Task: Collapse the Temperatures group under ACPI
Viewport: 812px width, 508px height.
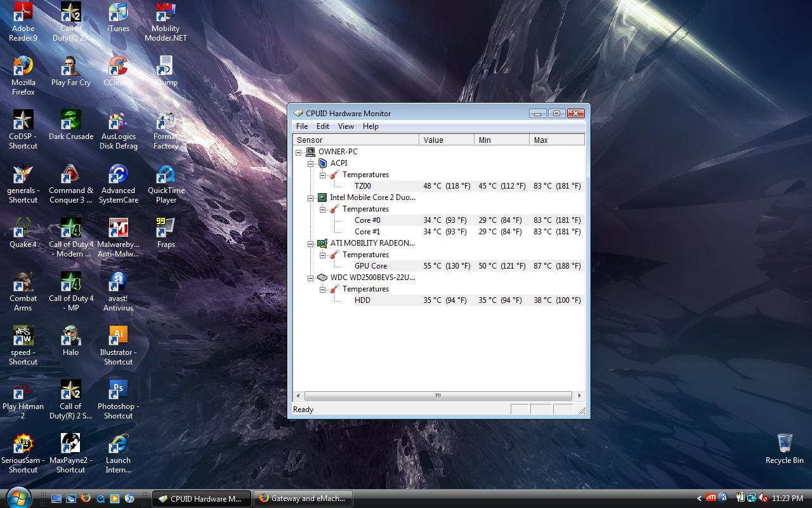Action: click(x=323, y=175)
